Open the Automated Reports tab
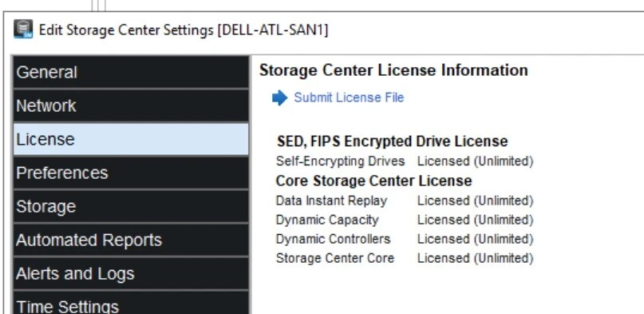 point(131,240)
